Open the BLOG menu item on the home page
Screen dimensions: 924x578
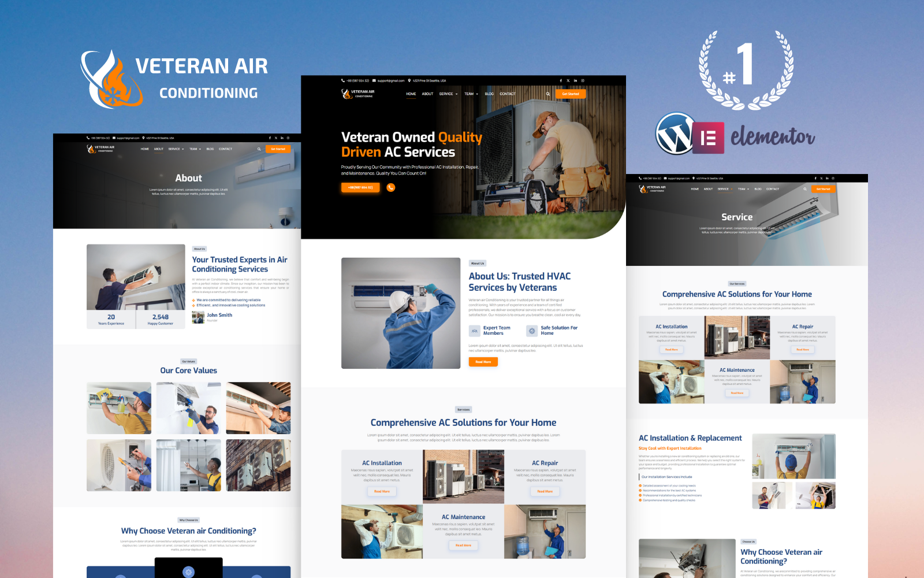[x=489, y=94]
